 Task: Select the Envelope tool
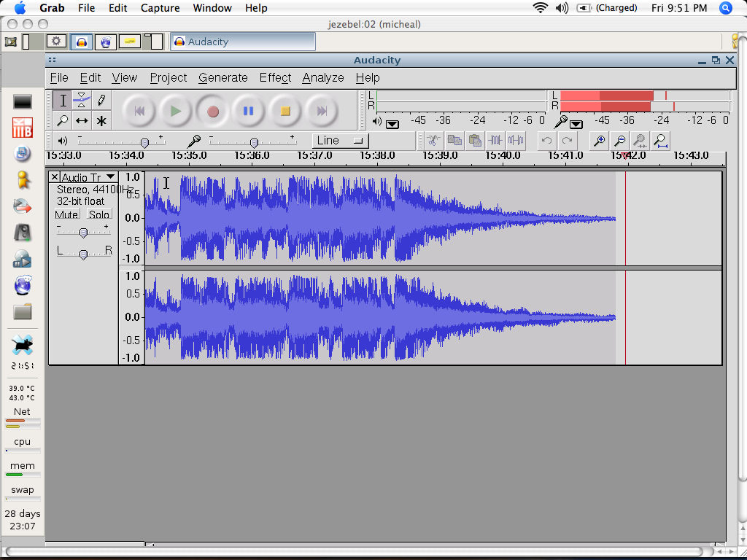82,101
